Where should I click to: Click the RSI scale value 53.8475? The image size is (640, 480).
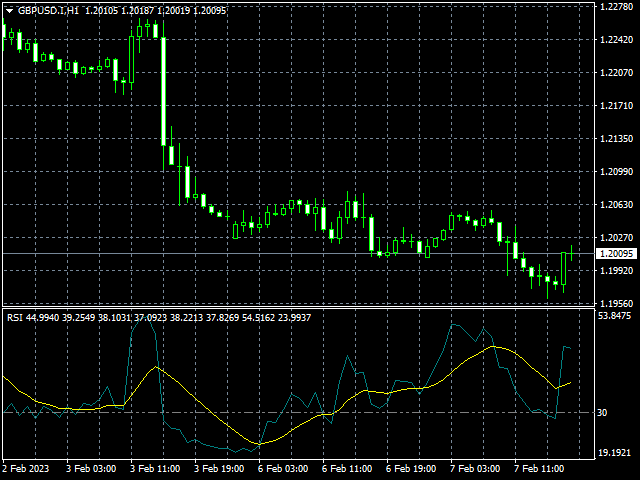[614, 316]
